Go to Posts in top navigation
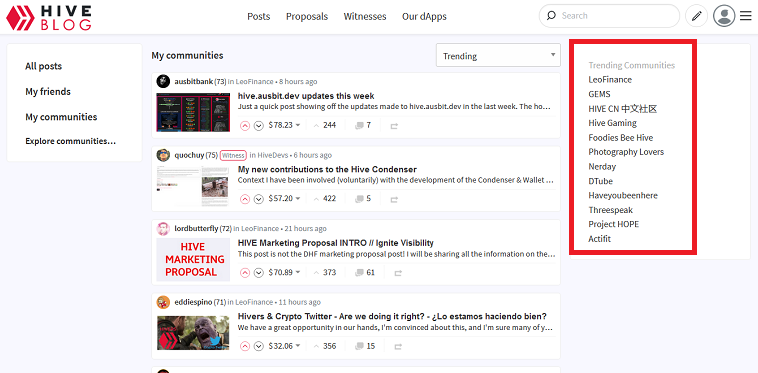Image resolution: width=758 pixels, height=373 pixels. coord(259,16)
